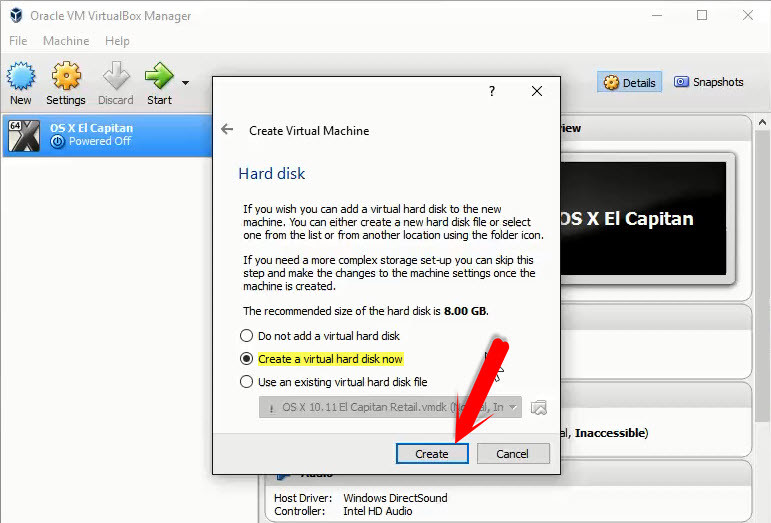The width and height of the screenshot is (771, 523).
Task: Open the File menu
Action: (18, 41)
